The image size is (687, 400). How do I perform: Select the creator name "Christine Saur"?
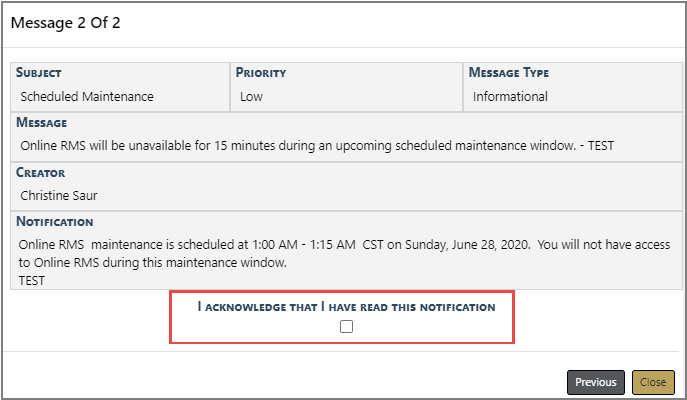click(x=62, y=195)
